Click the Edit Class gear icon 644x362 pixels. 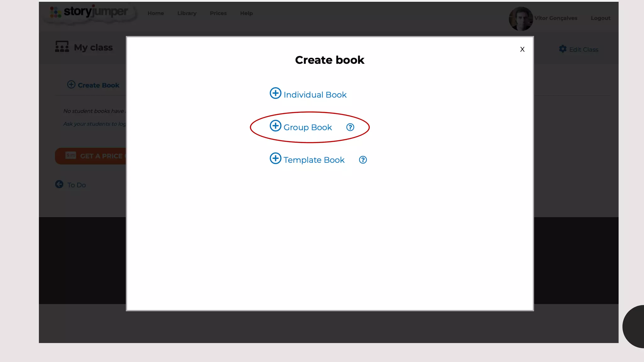point(563,49)
